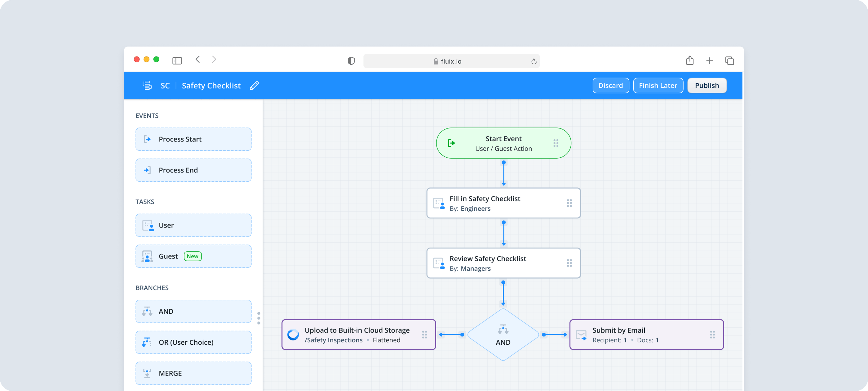Viewport: 868px width, 391px height.
Task: Toggle the browser sidebar button
Action: [177, 61]
